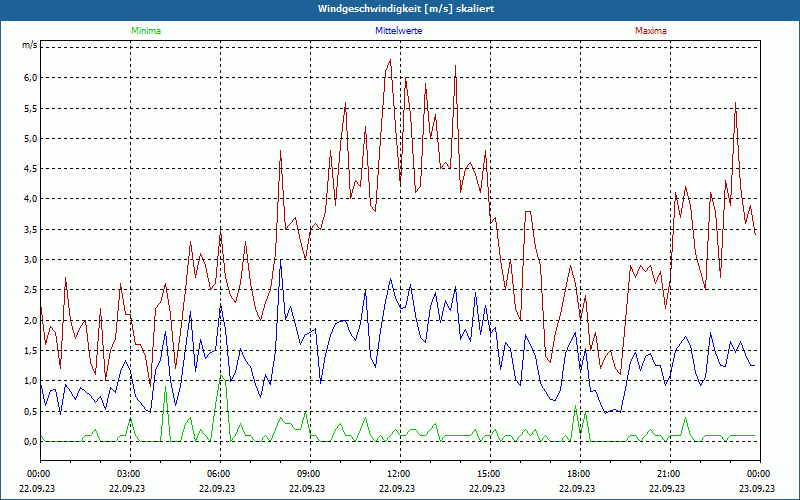Click the m/s unit label on axis

click(x=29, y=45)
